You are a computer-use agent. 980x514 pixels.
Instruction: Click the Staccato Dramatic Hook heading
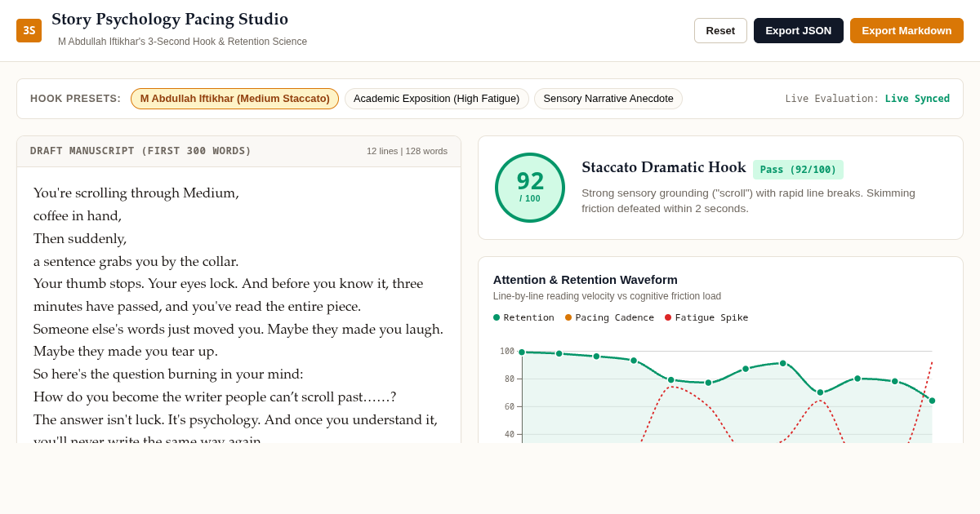663,167
